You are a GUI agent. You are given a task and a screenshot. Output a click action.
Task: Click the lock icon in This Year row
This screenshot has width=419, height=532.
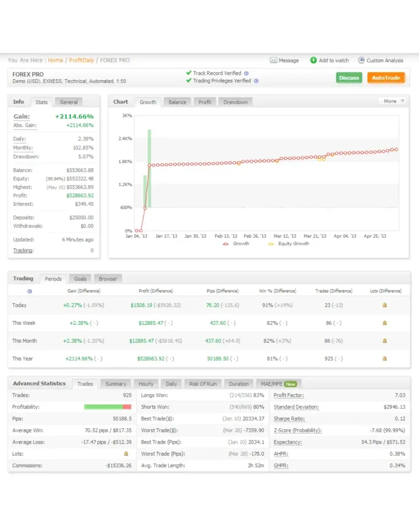(385, 358)
